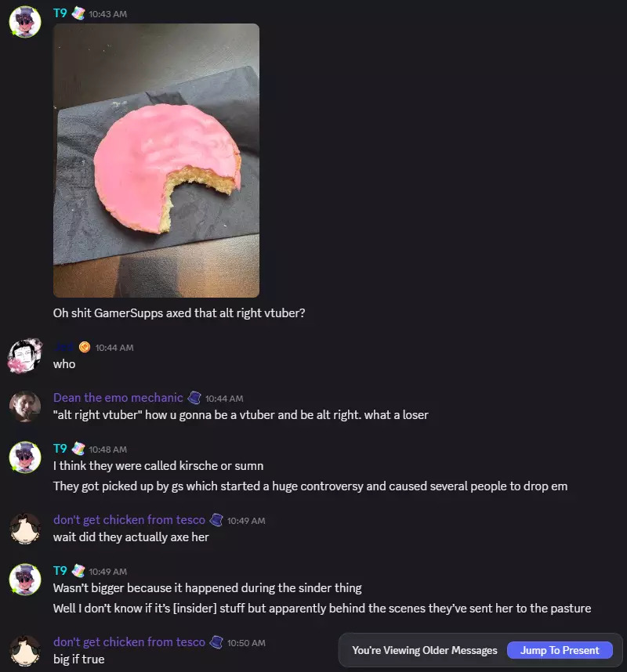Click top hat badge beside Dean the emo mechanic
Viewport: 627px width, 672px height.
click(x=194, y=398)
